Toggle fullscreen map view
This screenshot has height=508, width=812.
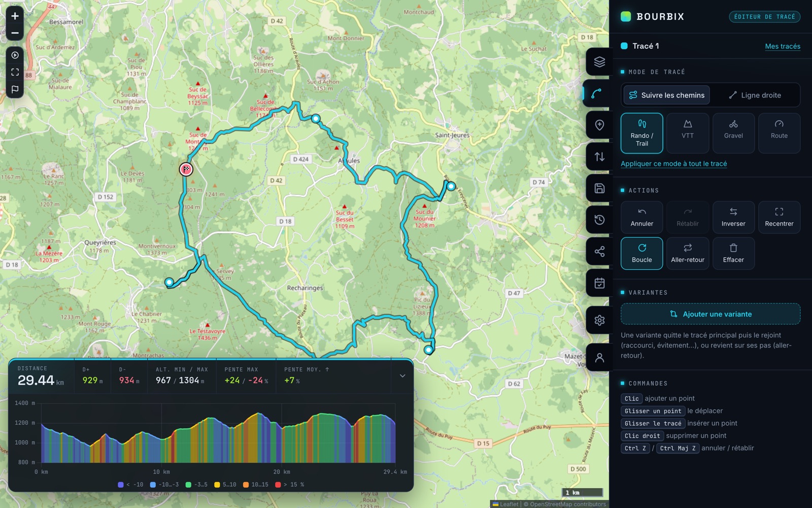pos(15,72)
